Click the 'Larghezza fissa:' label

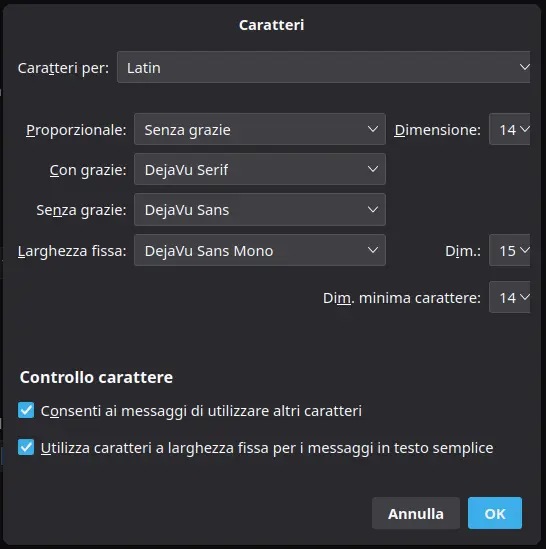(x=72, y=251)
